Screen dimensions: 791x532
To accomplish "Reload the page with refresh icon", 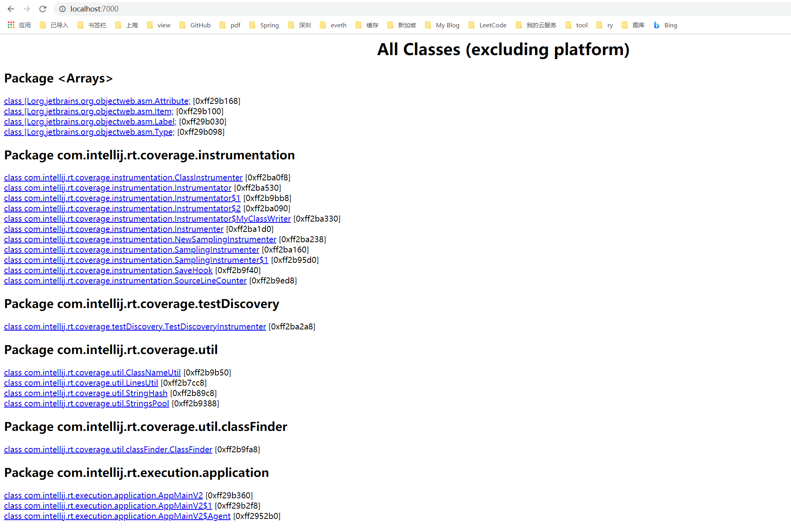I will 43,9.
